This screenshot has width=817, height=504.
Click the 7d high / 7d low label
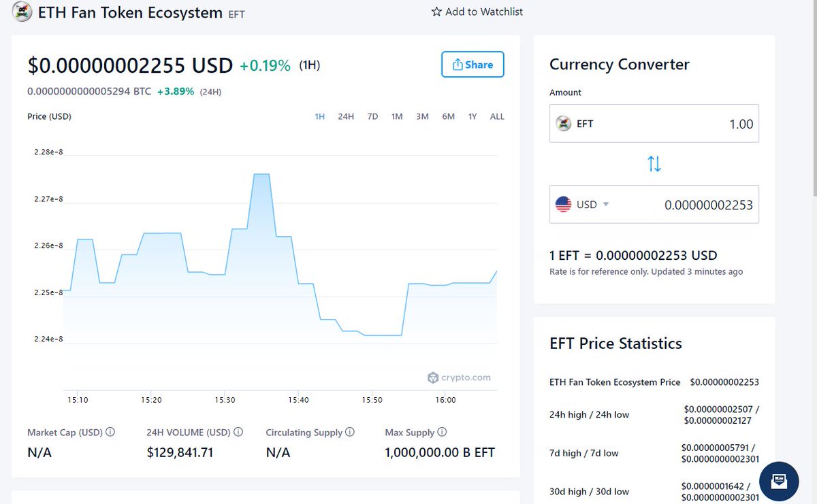(584, 453)
